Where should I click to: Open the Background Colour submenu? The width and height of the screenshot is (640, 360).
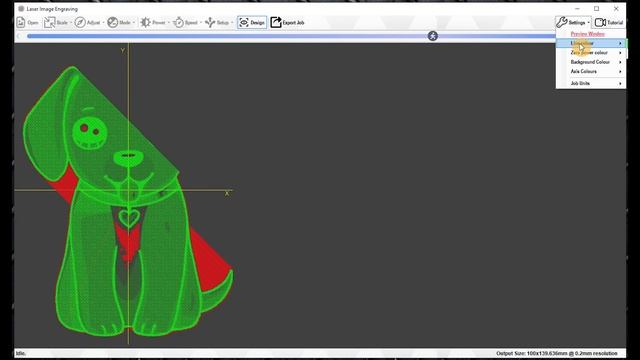pos(591,62)
